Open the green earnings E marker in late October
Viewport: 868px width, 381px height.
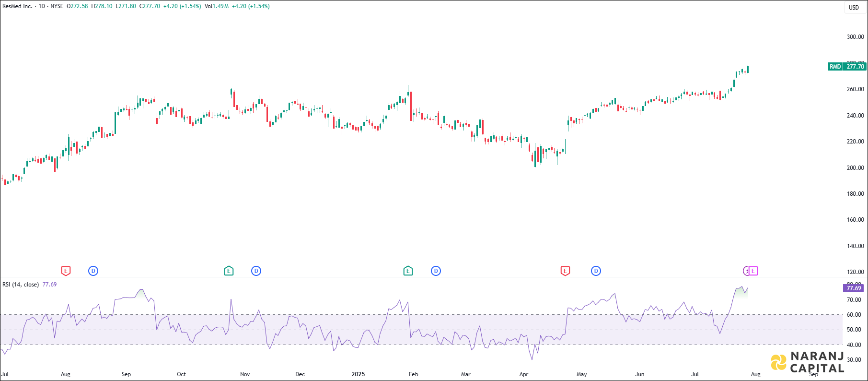click(229, 271)
